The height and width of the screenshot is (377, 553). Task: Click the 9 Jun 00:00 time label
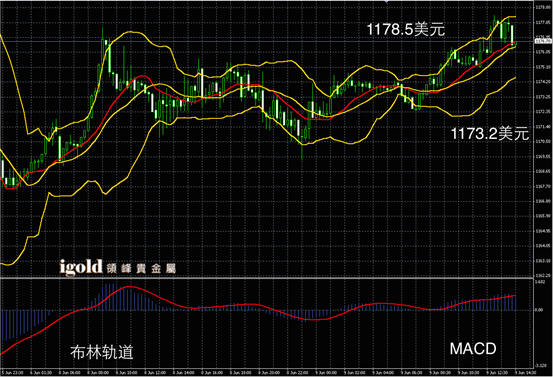[325, 372]
